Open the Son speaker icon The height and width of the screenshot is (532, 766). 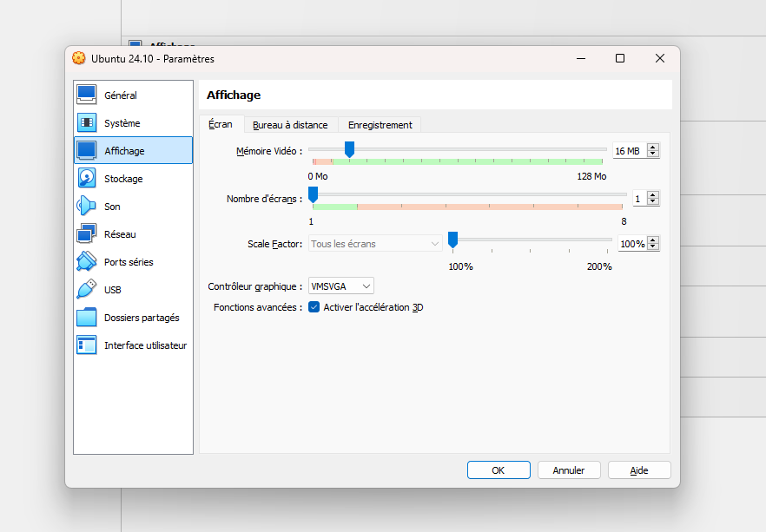point(87,206)
